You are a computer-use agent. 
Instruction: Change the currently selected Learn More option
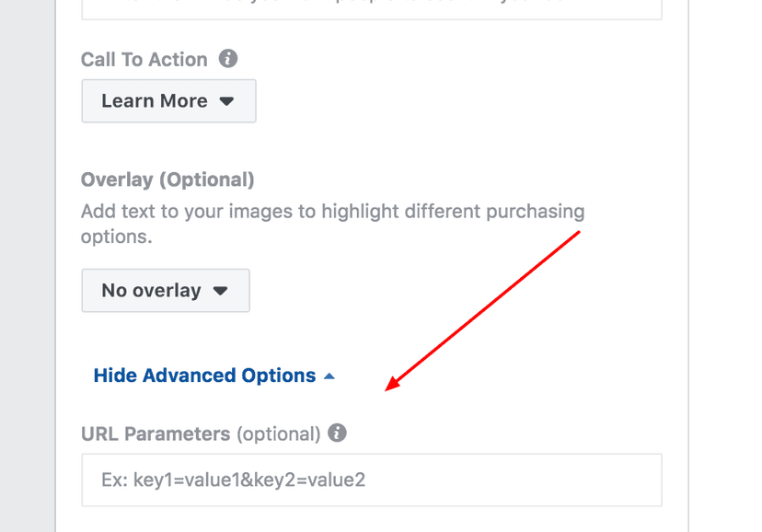pyautogui.click(x=168, y=101)
